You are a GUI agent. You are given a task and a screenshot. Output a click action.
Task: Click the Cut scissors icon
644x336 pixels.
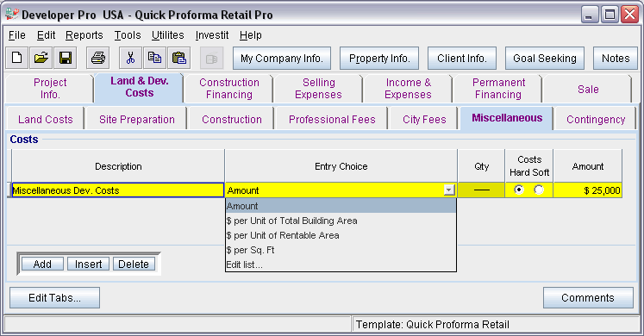click(x=130, y=58)
